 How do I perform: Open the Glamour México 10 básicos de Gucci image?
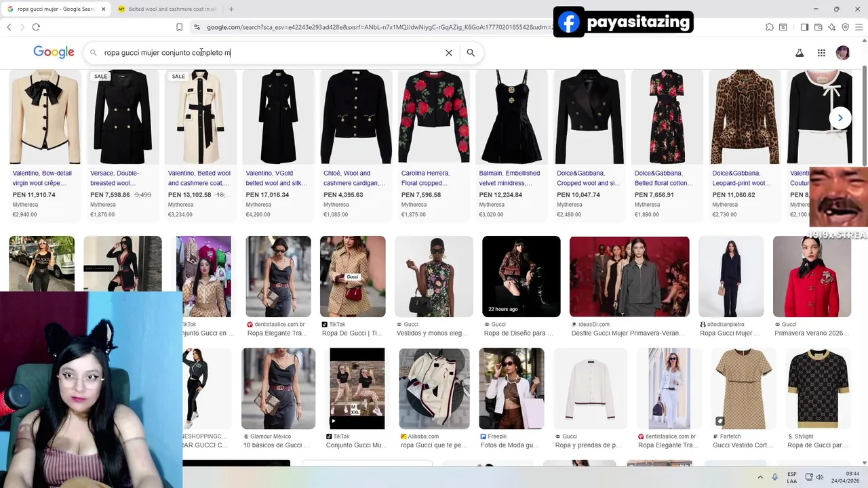[x=278, y=388]
